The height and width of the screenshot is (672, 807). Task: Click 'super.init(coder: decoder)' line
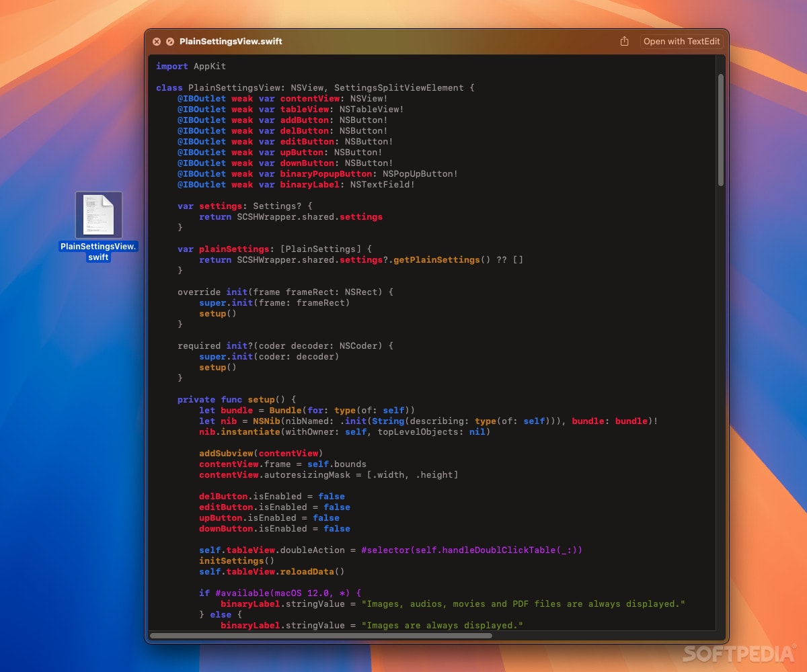point(269,357)
